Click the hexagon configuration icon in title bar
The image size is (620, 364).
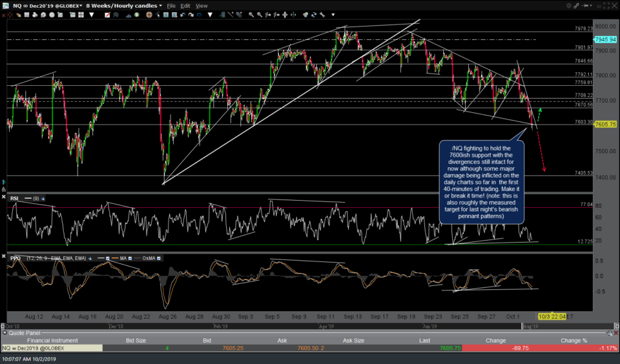569,6
